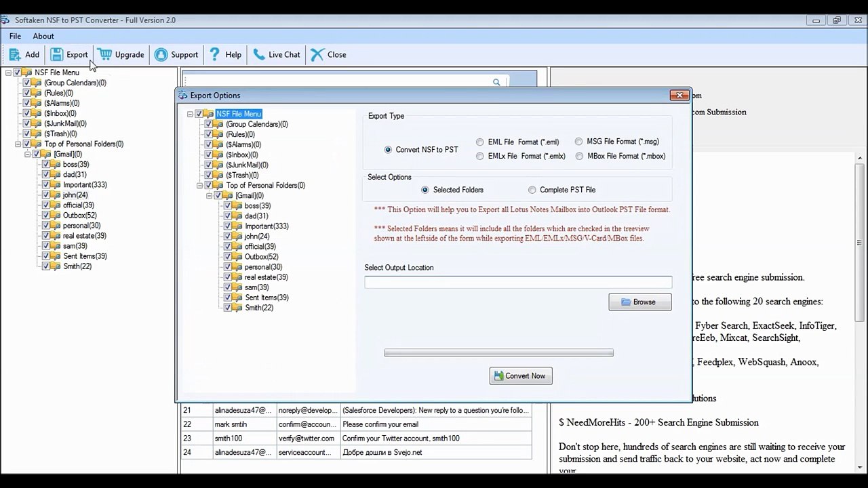Click the Close X toolbar icon

click(317, 55)
